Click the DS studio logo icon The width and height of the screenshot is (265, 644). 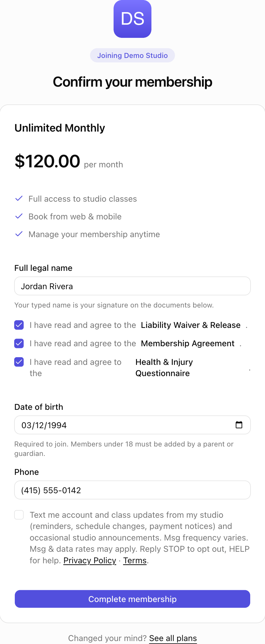[x=132, y=19]
